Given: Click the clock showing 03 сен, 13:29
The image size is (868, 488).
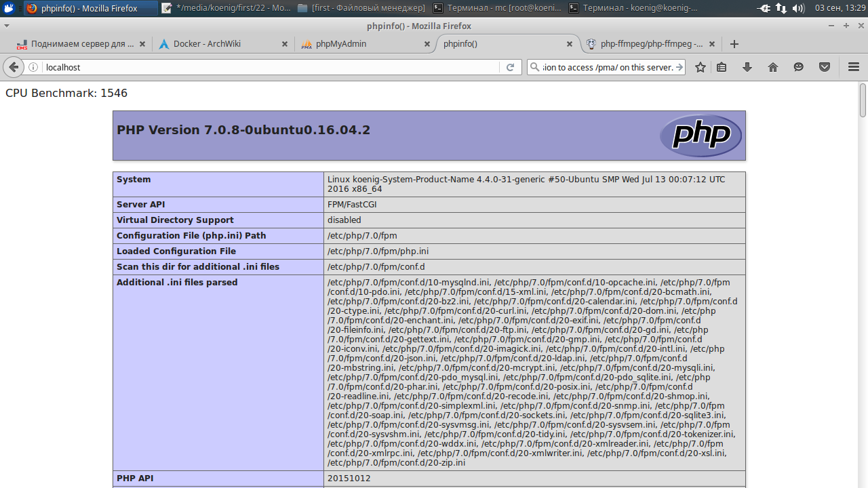Looking at the screenshot, I should pyautogui.click(x=840, y=8).
